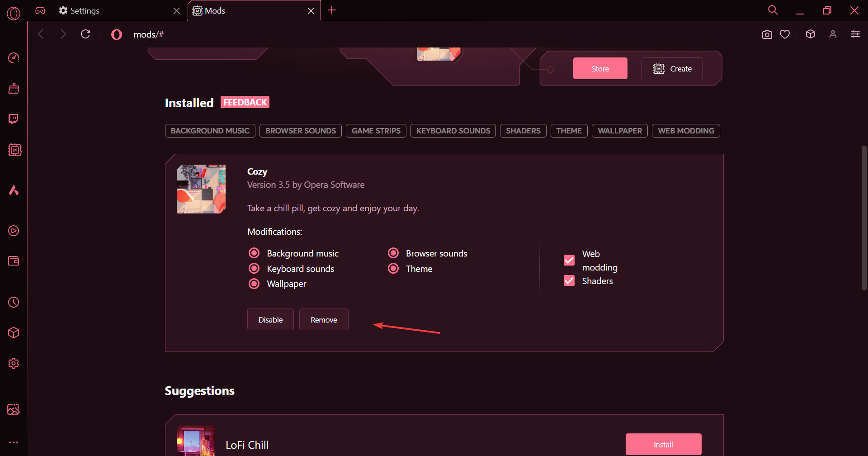Open the Opera GX logo menu
Image resolution: width=868 pixels, height=456 pixels.
point(14,14)
